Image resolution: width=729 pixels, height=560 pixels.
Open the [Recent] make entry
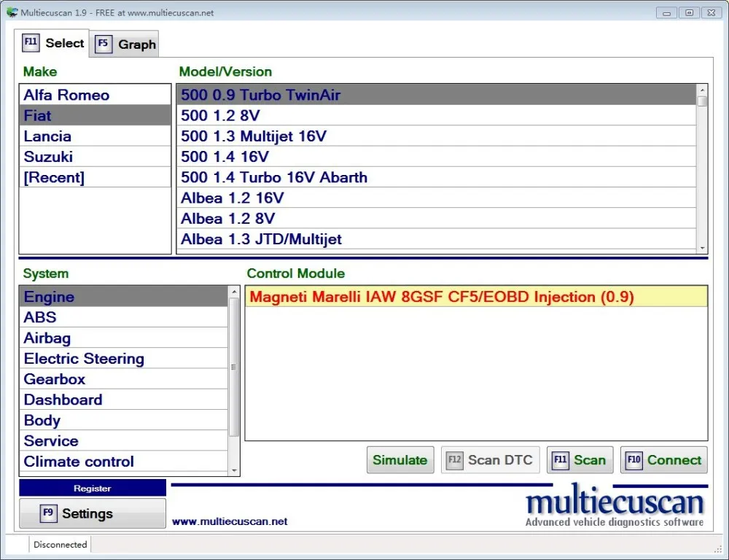pyautogui.click(x=95, y=177)
